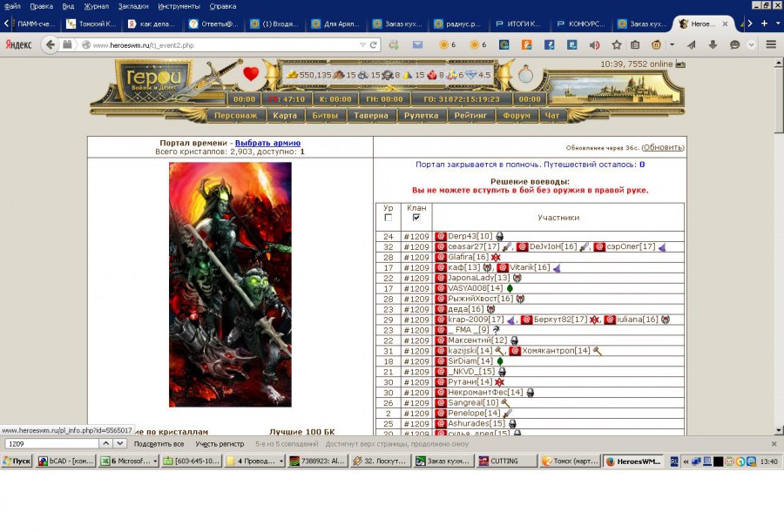Open the Инструменты menu
The image size is (784, 532).
[179, 6]
